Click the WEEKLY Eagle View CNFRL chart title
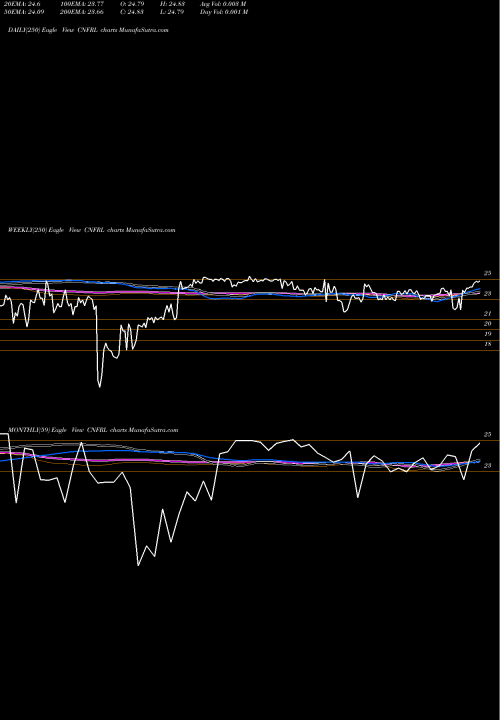 coord(92,230)
